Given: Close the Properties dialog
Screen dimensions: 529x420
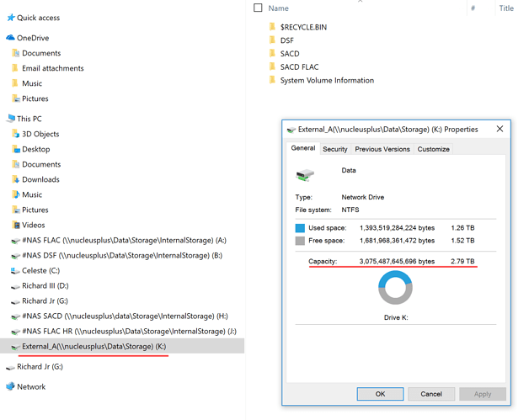Looking at the screenshot, I should click(500, 129).
